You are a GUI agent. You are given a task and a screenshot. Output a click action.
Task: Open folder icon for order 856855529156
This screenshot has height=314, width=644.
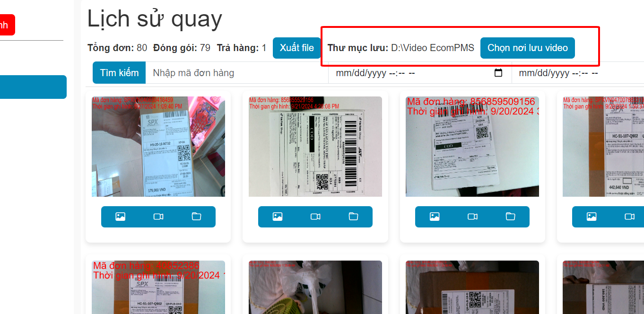point(353,217)
